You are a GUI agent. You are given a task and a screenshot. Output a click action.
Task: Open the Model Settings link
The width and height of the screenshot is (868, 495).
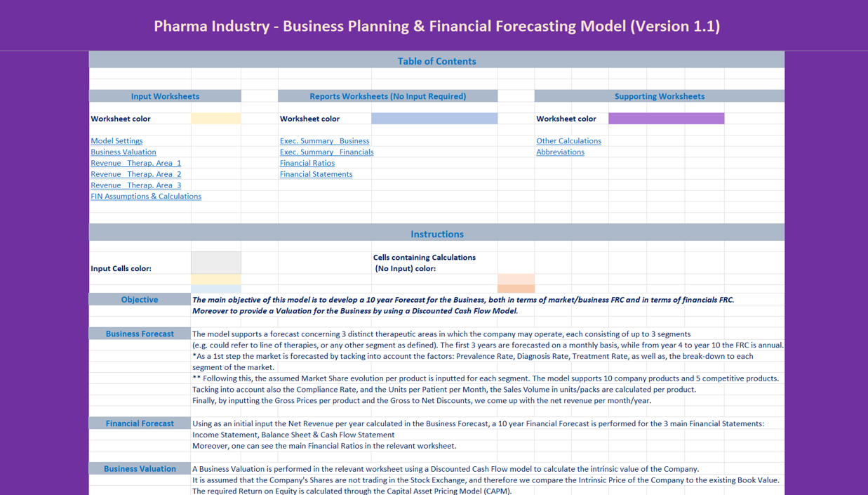pyautogui.click(x=116, y=141)
